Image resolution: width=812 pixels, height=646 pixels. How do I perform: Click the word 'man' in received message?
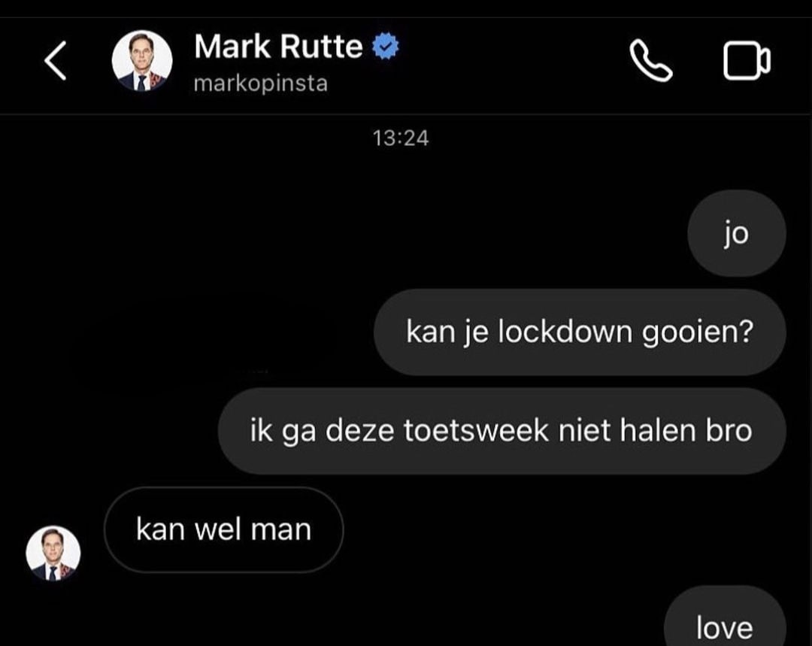coord(281,530)
